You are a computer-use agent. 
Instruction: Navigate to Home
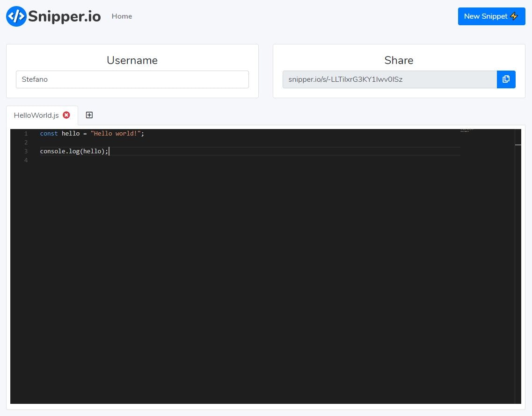click(122, 16)
